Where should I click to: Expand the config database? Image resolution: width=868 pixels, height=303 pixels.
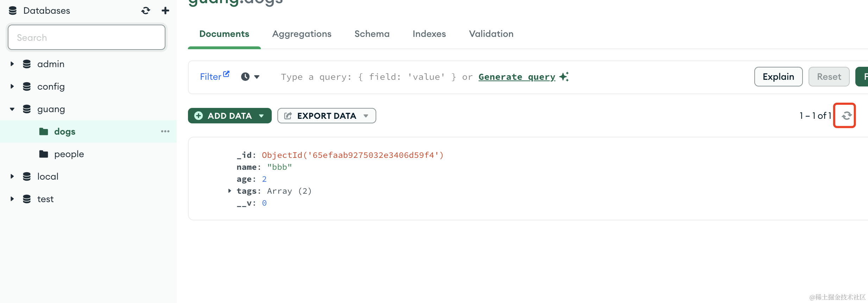[12, 86]
